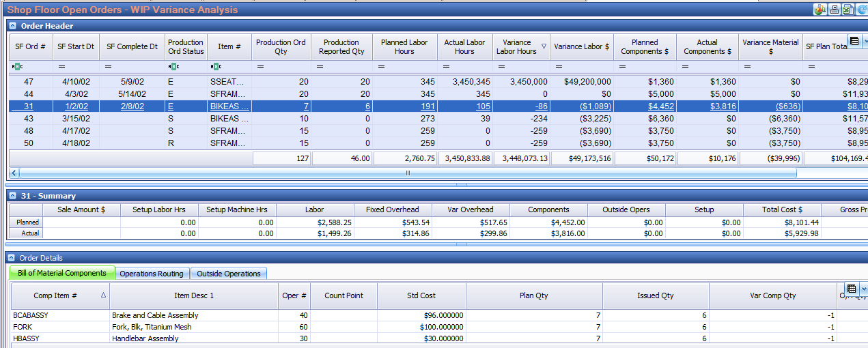
Task: Collapse the Order Details panel
Action: click(12, 258)
